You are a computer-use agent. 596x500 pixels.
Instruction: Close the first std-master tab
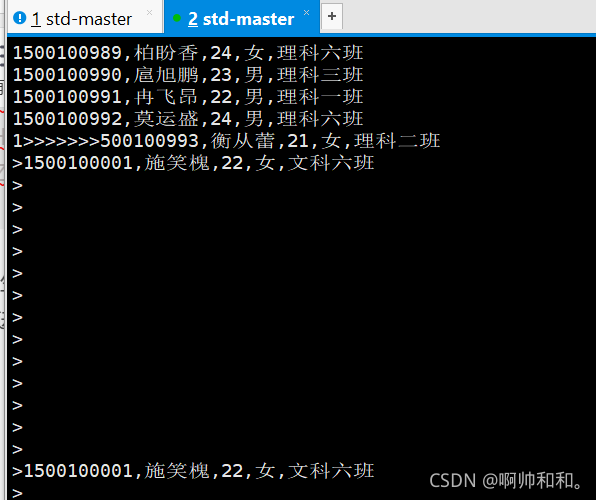coord(149,13)
